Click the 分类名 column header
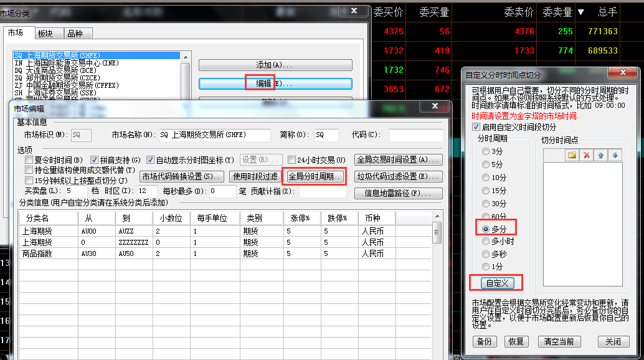 (x=48, y=219)
